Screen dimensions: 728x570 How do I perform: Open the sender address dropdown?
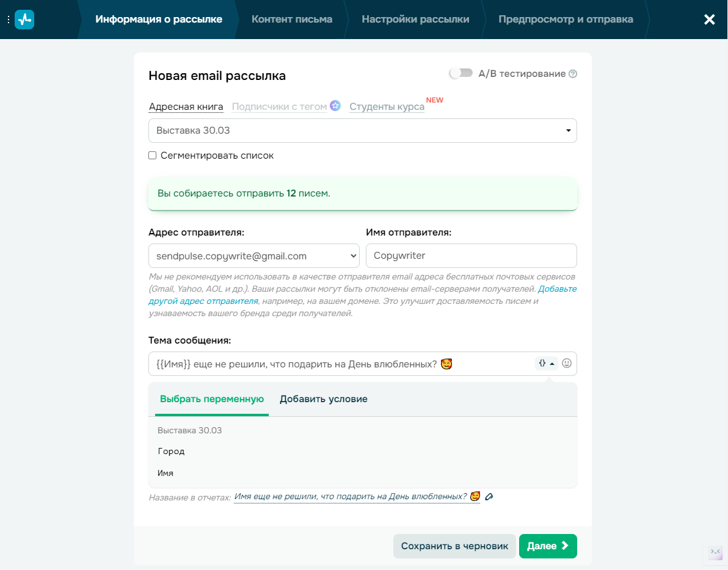pos(254,256)
